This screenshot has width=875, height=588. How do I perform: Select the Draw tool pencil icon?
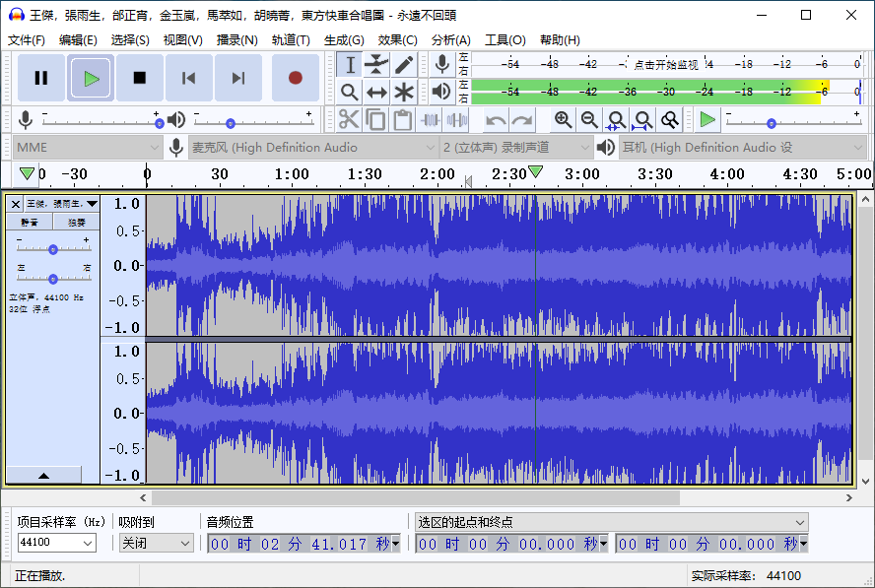(x=403, y=64)
